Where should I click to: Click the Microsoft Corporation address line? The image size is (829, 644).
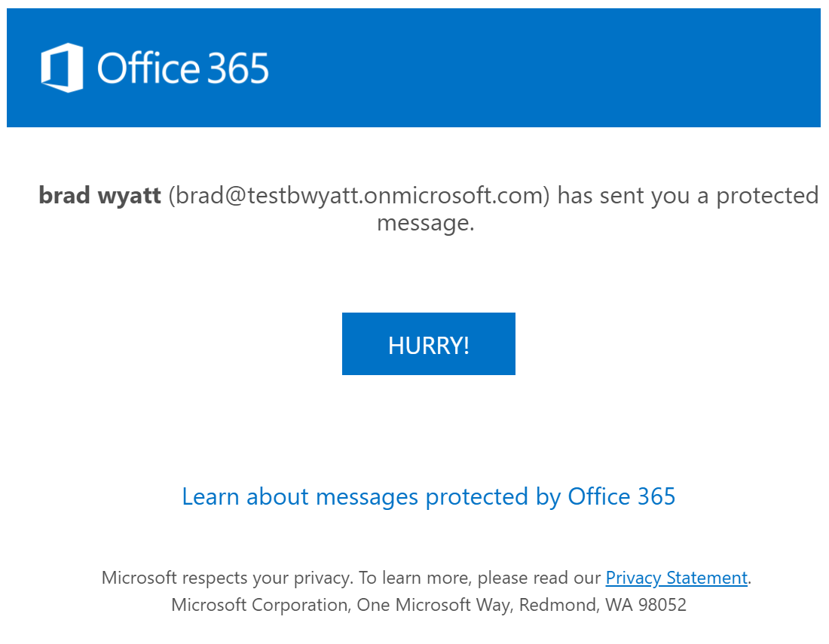click(x=429, y=605)
